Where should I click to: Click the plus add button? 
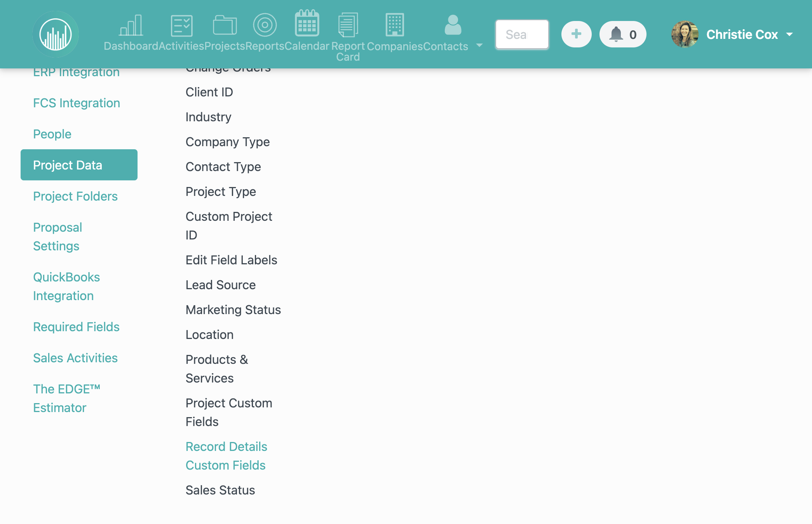click(x=577, y=34)
